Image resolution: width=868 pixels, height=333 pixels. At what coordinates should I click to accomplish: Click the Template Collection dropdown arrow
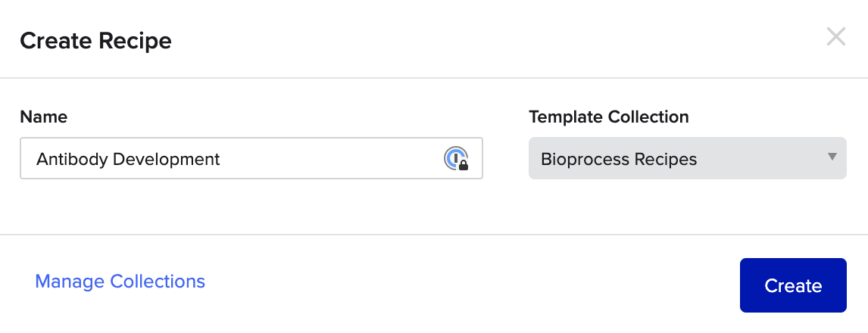pos(832,157)
